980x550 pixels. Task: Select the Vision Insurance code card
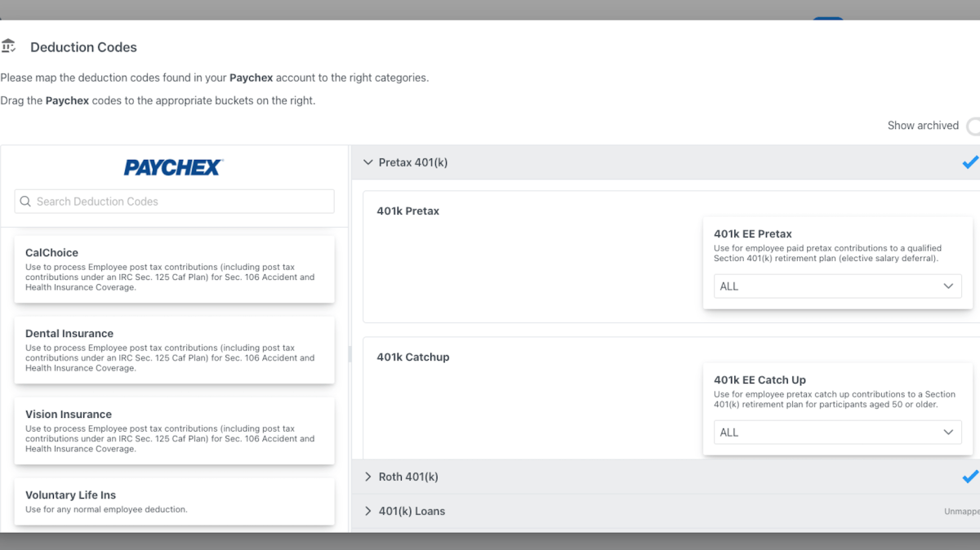tap(174, 431)
